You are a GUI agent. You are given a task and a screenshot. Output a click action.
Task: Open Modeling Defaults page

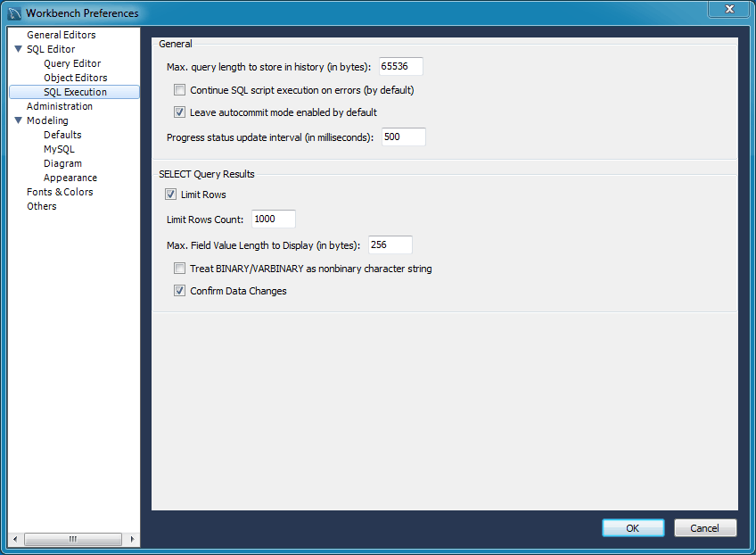tap(62, 135)
